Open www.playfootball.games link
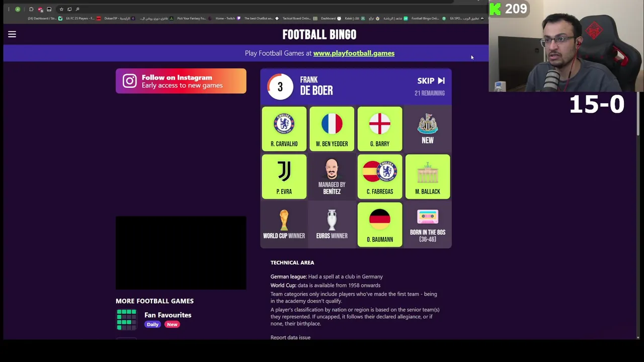 pyautogui.click(x=354, y=53)
